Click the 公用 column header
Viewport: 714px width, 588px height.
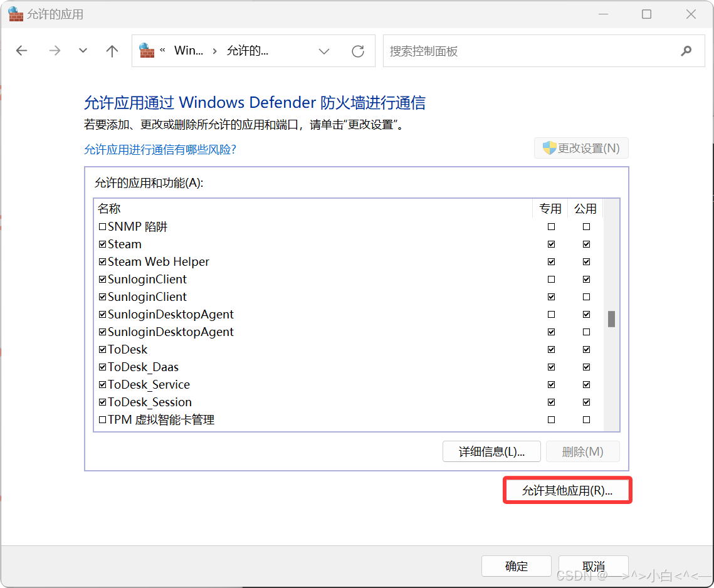tap(585, 209)
